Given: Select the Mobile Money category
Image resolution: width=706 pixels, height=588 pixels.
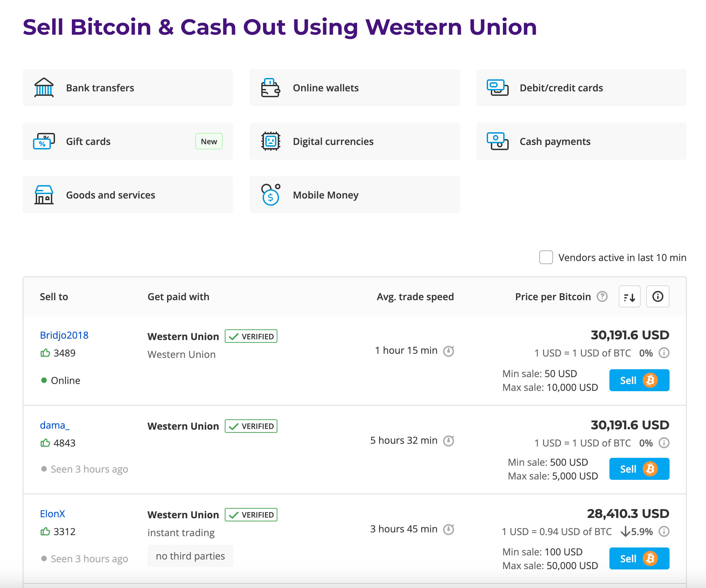Looking at the screenshot, I should click(x=354, y=195).
